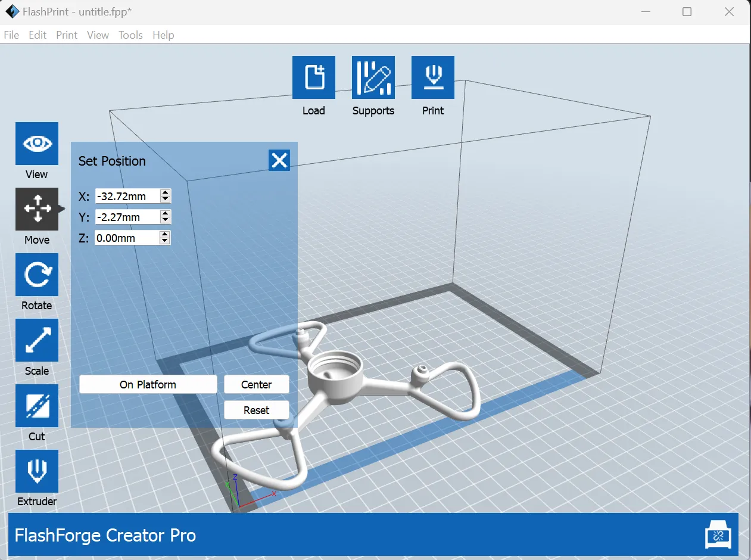The image size is (751, 560).
Task: Click the FlashPrint logo in title bar
Action: click(x=12, y=11)
